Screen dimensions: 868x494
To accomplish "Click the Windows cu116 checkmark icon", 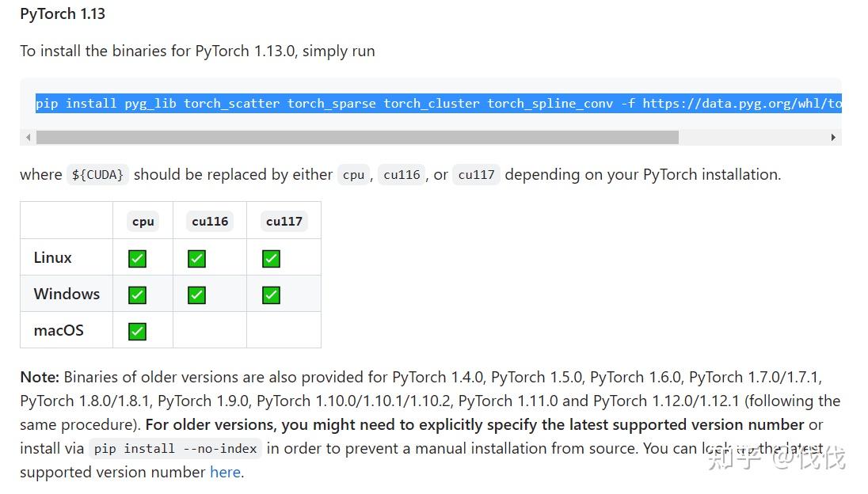I will click(x=196, y=294).
